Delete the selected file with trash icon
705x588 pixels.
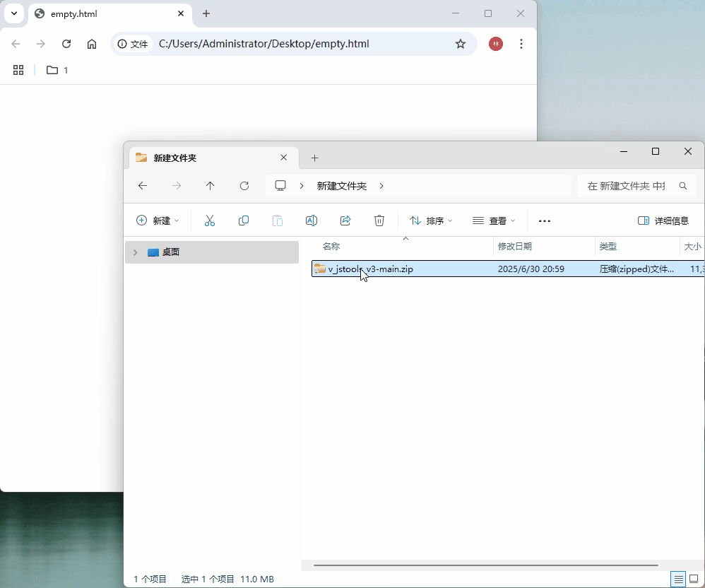click(379, 220)
